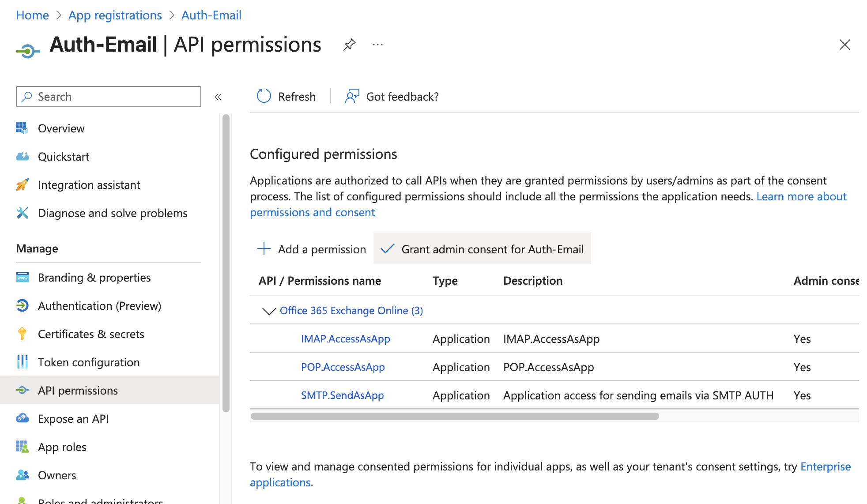Launch the Integration assistant
867x504 pixels.
point(89,184)
